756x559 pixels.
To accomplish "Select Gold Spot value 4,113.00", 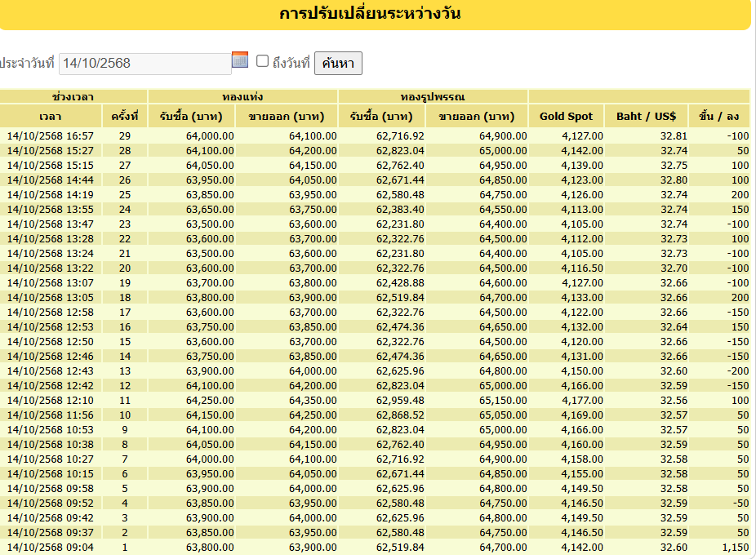I will tap(582, 210).
